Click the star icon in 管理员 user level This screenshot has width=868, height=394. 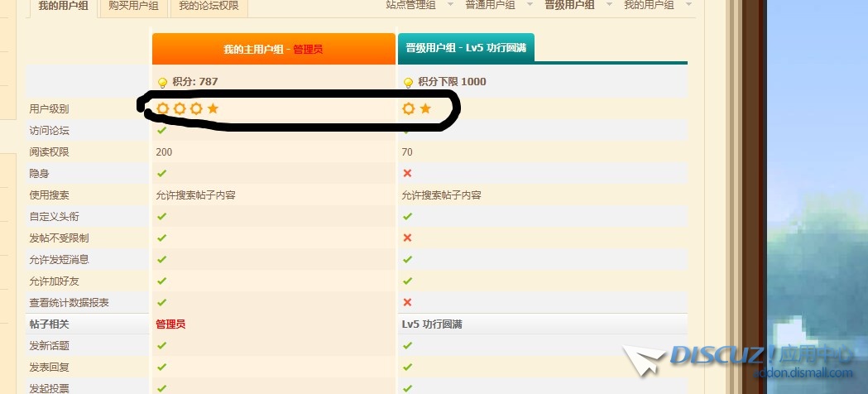pyautogui.click(x=213, y=108)
